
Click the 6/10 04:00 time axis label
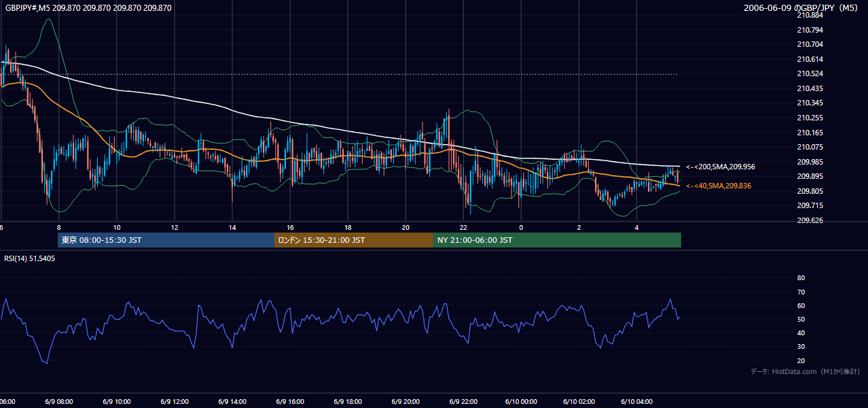click(x=636, y=401)
